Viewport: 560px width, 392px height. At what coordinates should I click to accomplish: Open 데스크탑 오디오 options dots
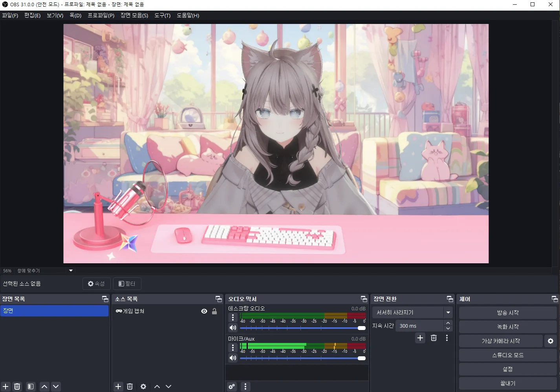[233, 317]
